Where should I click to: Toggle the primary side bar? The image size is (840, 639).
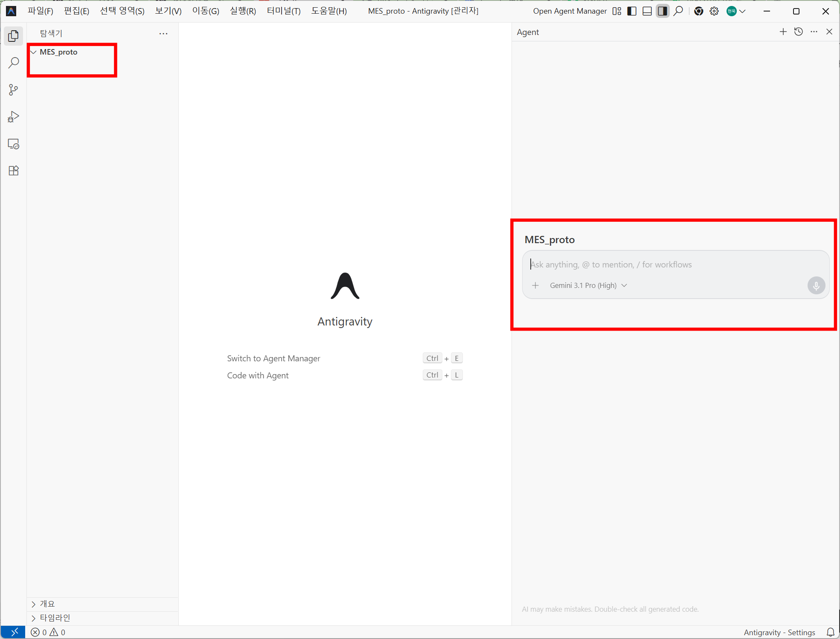click(632, 11)
